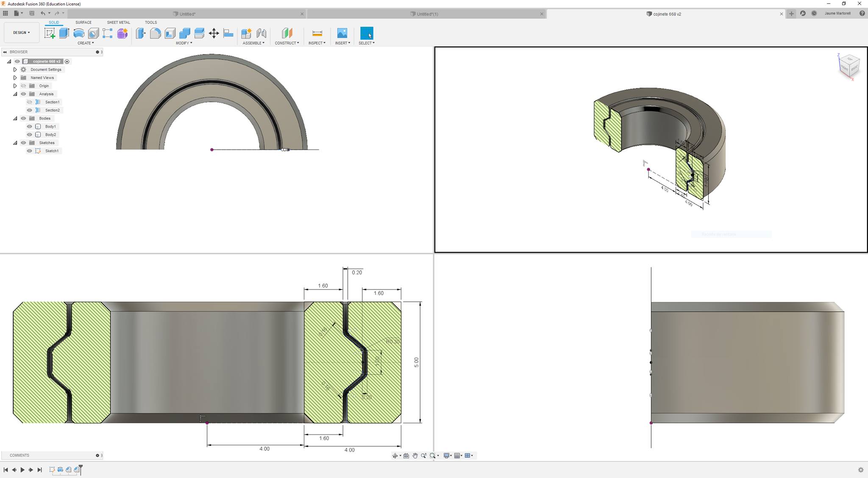The width and height of the screenshot is (868, 478).
Task: Activate the Revolve tool
Action: (79, 33)
